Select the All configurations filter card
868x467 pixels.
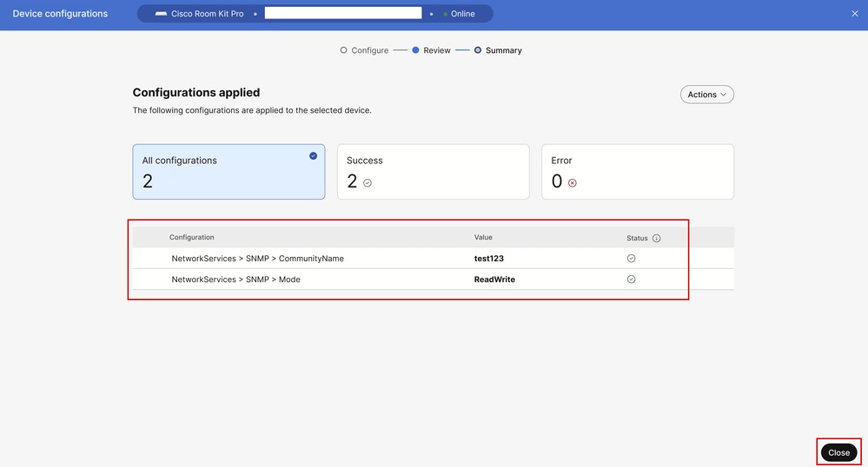click(x=229, y=172)
